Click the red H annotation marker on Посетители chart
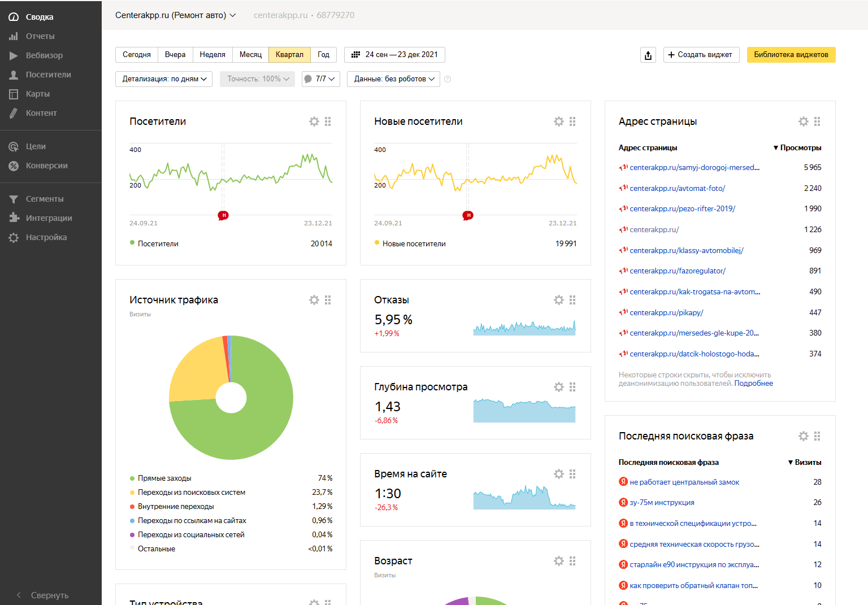 [x=224, y=215]
